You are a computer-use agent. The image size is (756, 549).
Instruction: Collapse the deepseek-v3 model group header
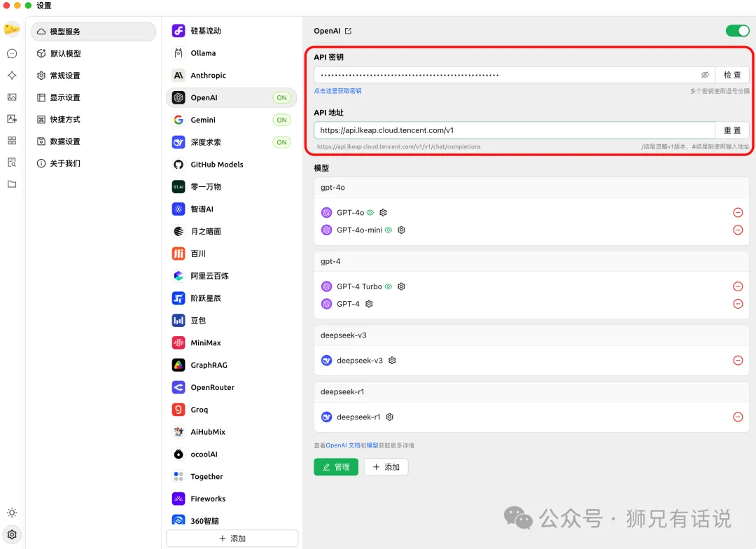531,335
